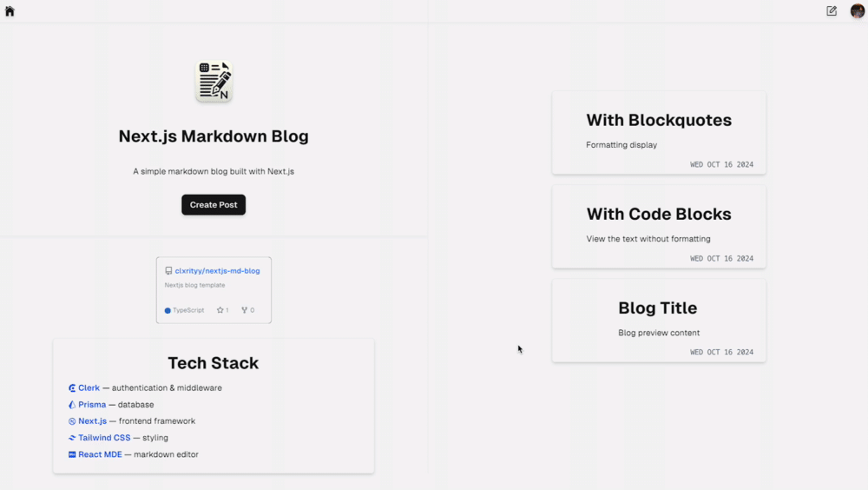
Task: Click the repository forks count icon
Action: tap(244, 310)
